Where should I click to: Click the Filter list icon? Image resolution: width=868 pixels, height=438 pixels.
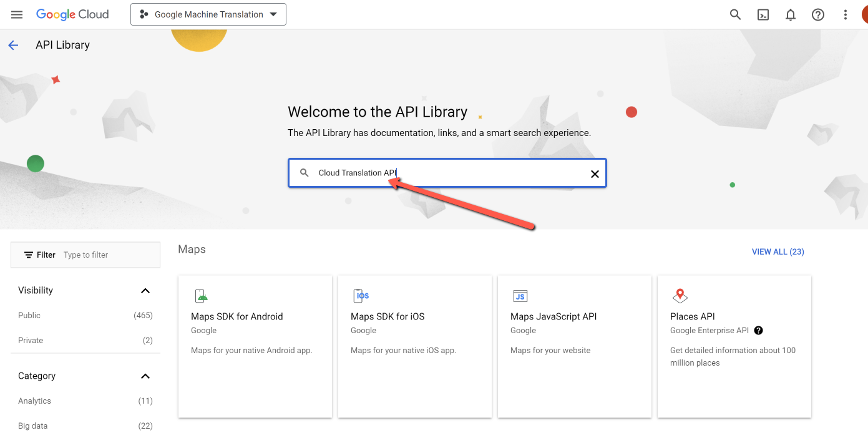(29, 255)
